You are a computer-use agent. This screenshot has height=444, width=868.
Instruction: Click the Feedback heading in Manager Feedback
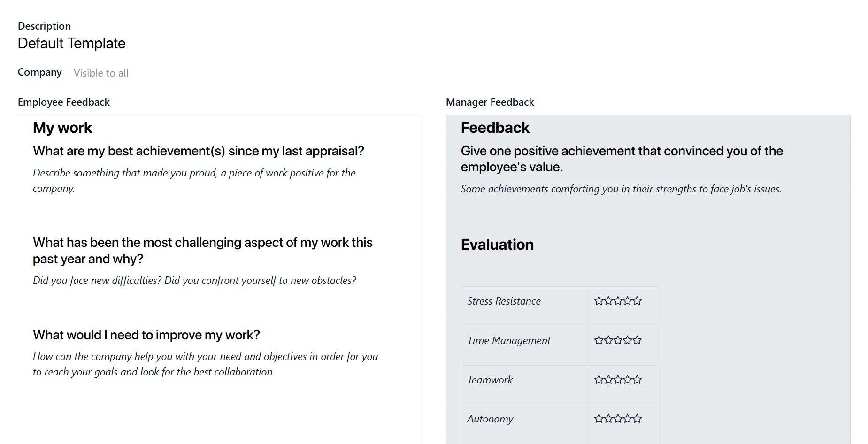pyautogui.click(x=495, y=128)
